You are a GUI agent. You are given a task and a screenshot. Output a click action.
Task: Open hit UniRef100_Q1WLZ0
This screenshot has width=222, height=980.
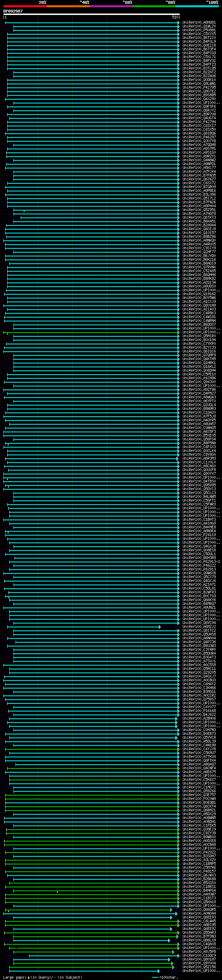[x=199, y=26]
